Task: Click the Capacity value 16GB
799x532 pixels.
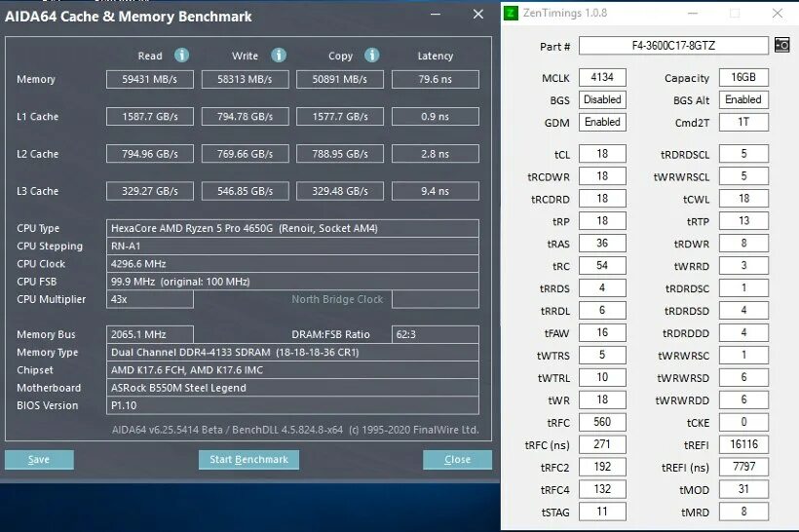Action: [x=743, y=77]
